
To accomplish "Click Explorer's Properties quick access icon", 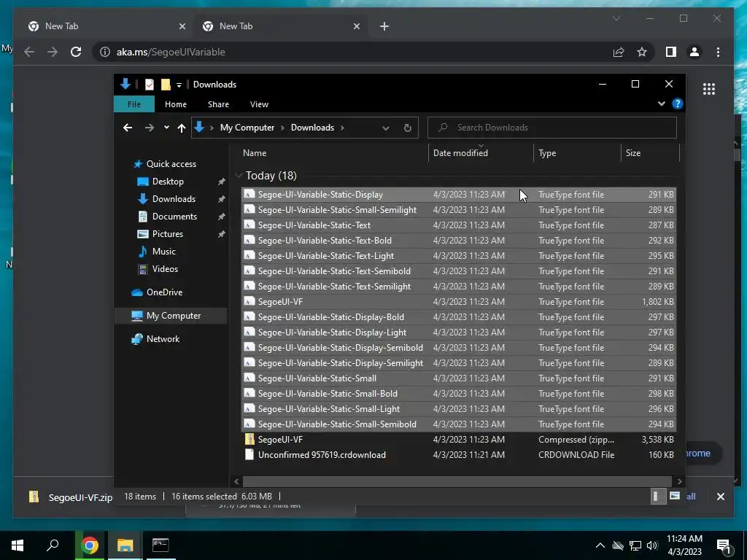I will [149, 85].
